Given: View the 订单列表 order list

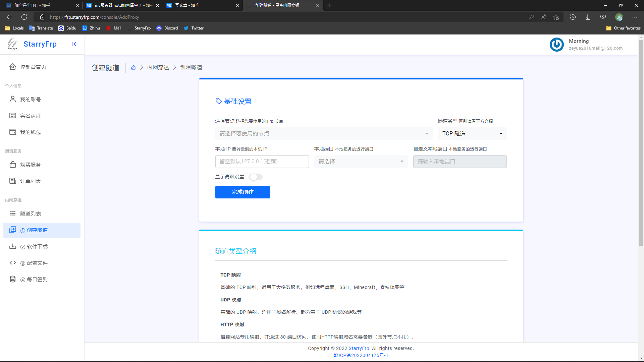Looking at the screenshot, I should tap(30, 181).
